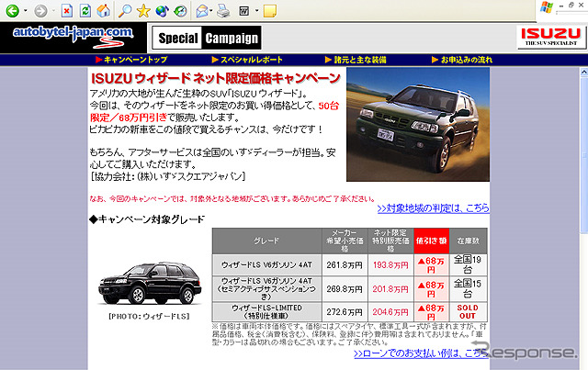Click the メーカー希望小売価格 column header

(345, 241)
